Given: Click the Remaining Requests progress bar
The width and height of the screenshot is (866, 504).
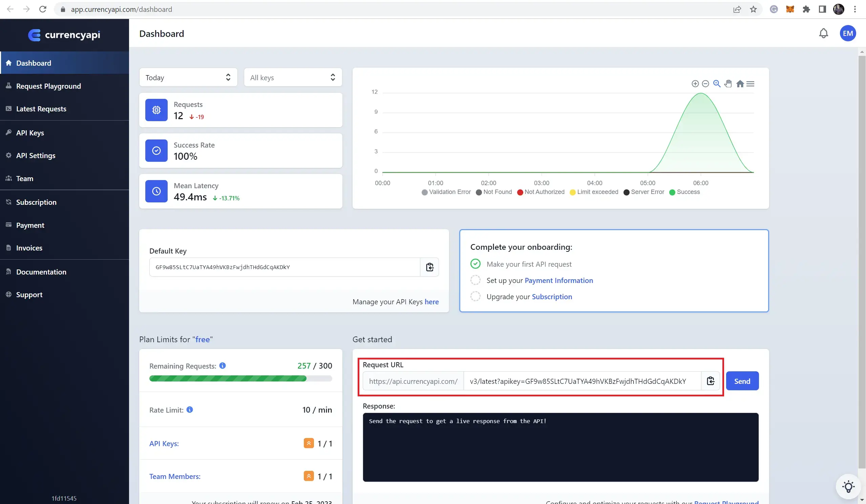Looking at the screenshot, I should [240, 378].
